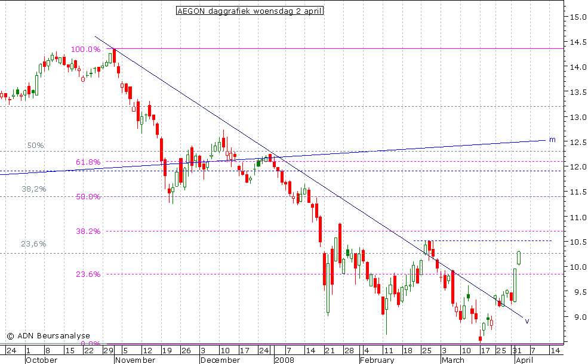Click the "5" date label in November
Image resolution: width=588 pixels, height=364 pixels.
(x=125, y=350)
